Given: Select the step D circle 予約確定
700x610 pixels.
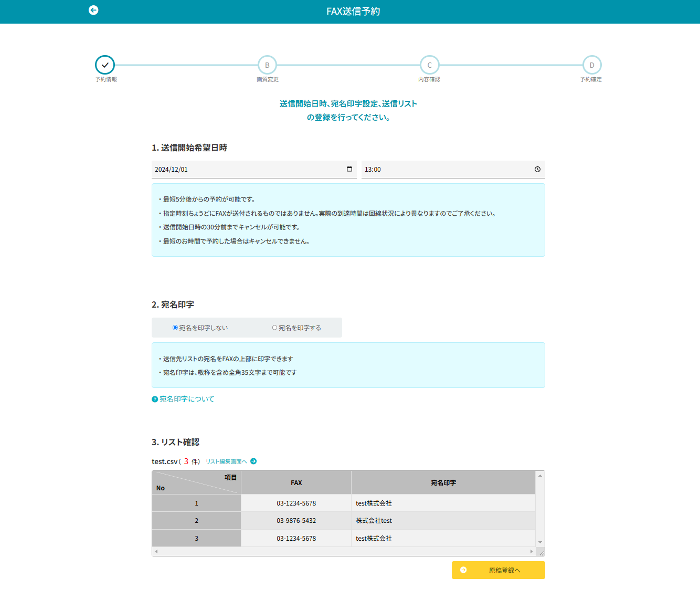Looking at the screenshot, I should coord(592,65).
